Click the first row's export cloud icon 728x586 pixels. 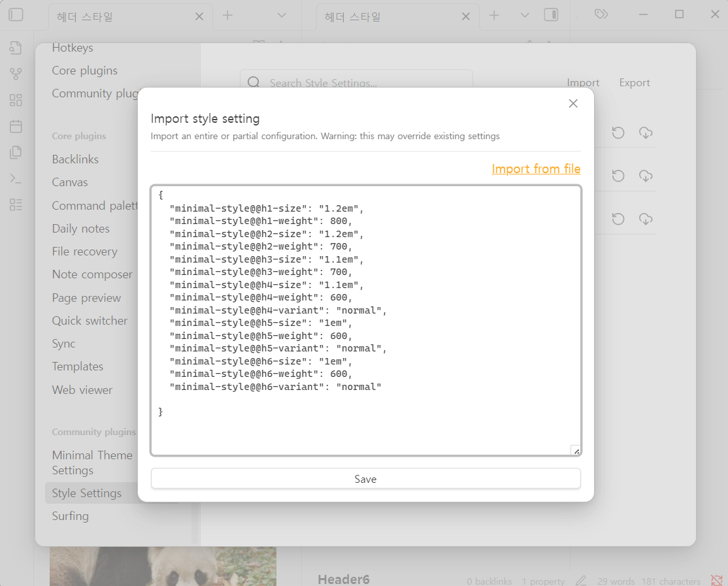646,133
